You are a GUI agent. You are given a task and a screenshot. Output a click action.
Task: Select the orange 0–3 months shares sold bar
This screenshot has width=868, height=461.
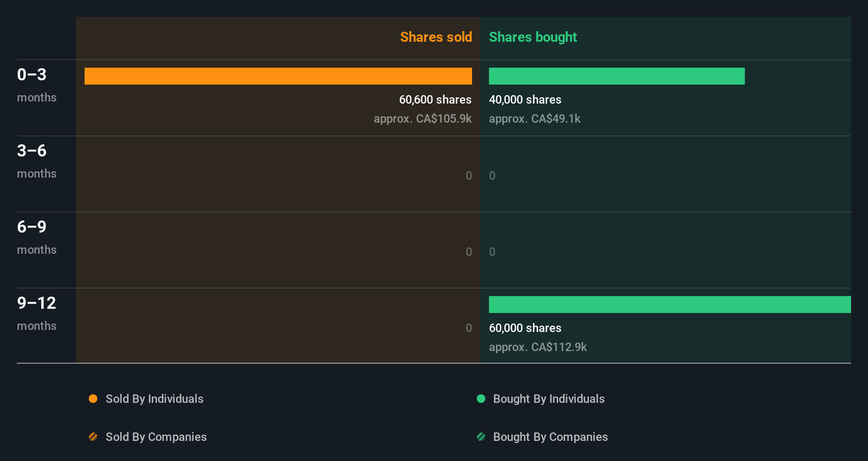278,76
